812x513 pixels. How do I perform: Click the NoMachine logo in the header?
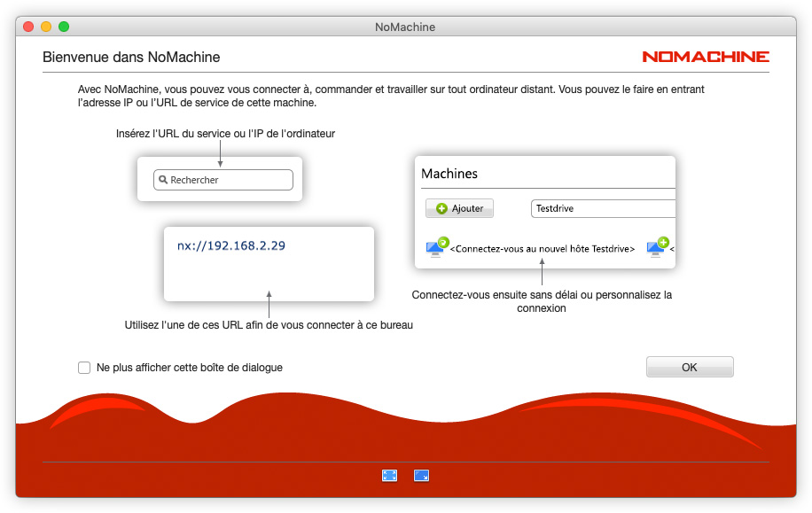(706, 57)
